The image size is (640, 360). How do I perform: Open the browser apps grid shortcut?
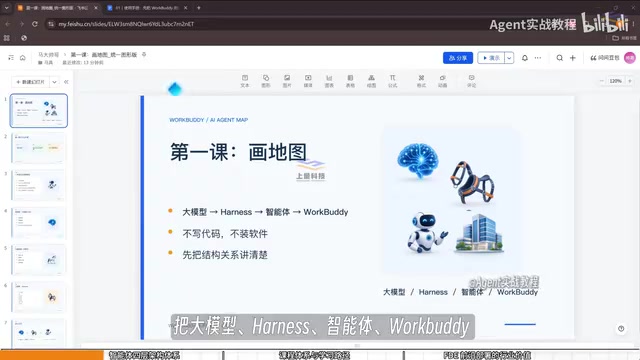click(x=7, y=38)
